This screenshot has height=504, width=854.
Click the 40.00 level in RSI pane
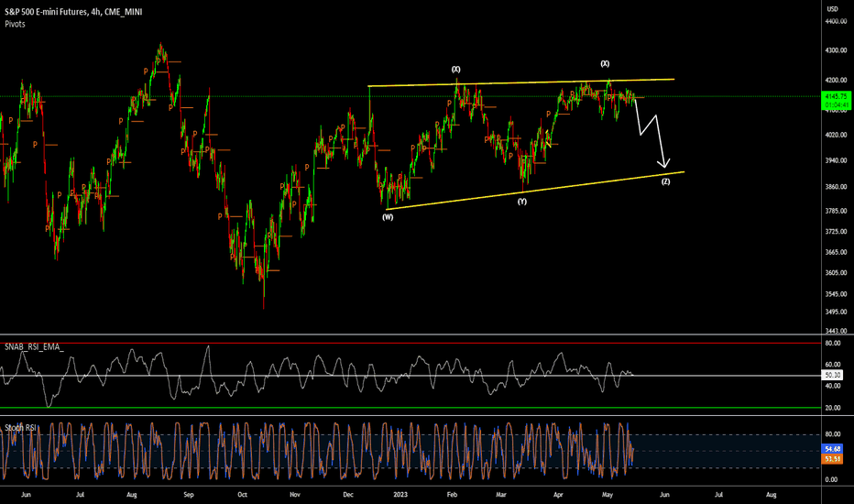point(833,386)
